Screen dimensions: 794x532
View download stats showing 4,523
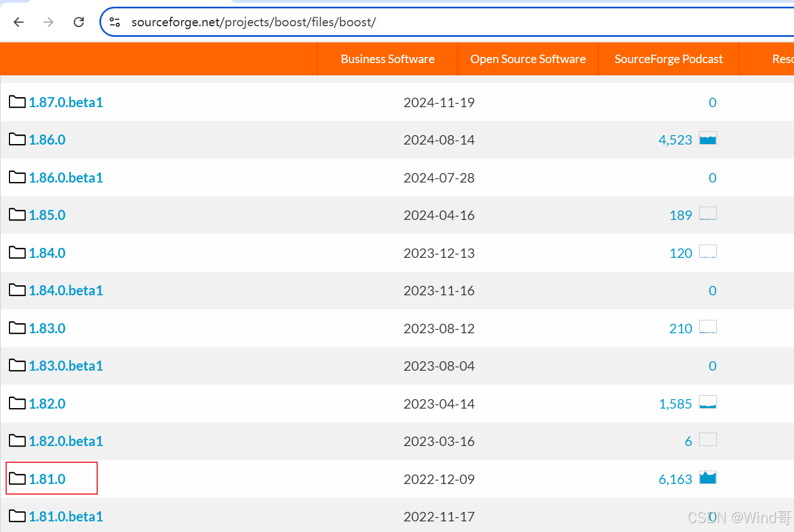coord(675,140)
